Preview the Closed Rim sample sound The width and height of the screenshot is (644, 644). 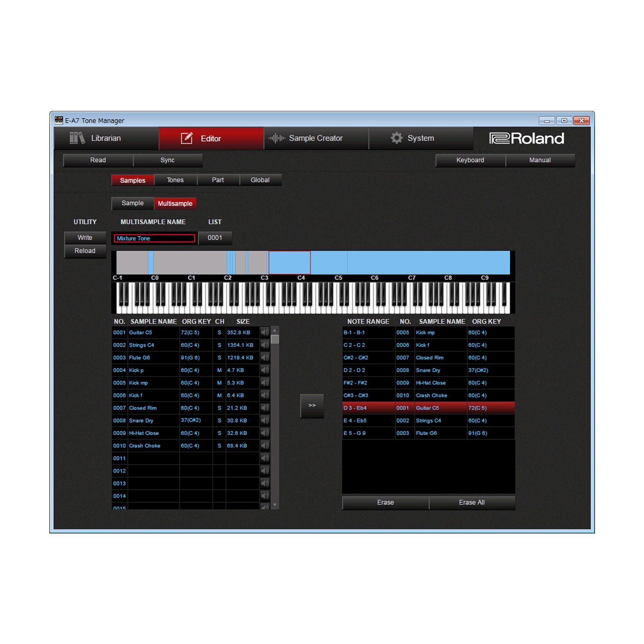click(265, 408)
